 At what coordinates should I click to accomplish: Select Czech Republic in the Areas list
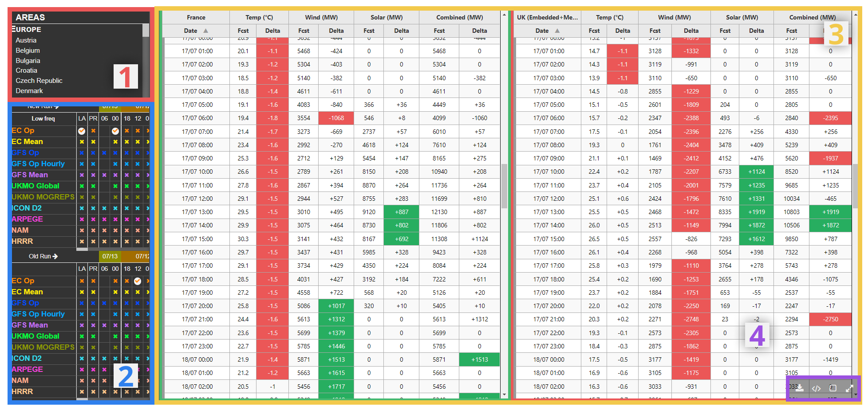[x=39, y=81]
